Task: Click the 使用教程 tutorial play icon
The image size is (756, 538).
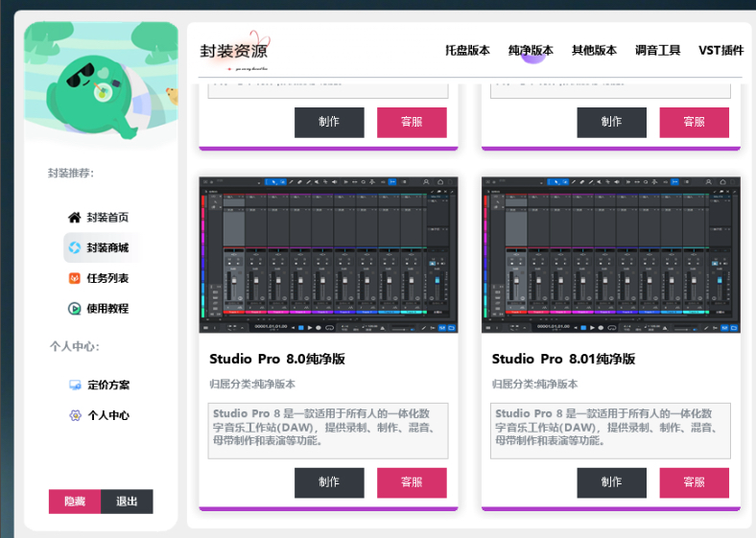Action: pos(75,309)
